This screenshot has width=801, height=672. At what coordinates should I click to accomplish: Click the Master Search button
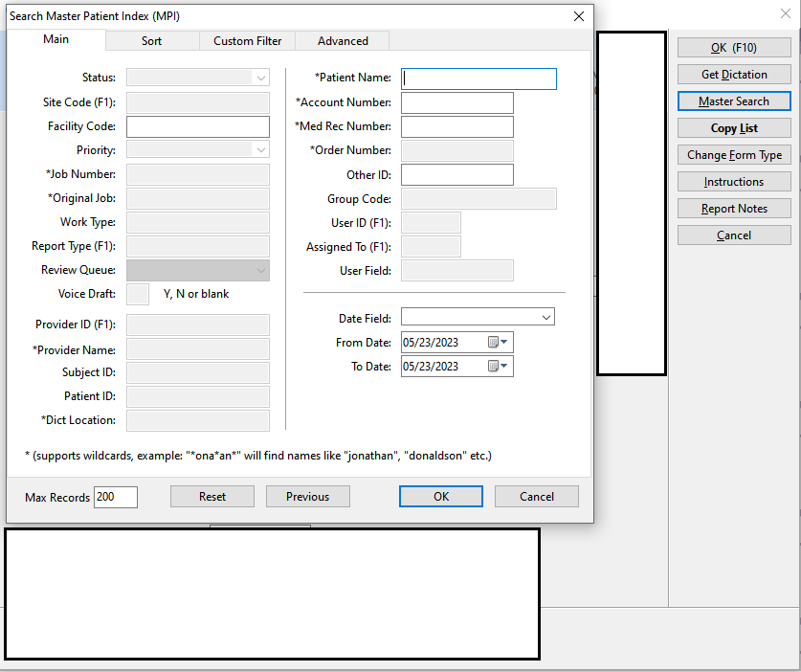pos(734,101)
